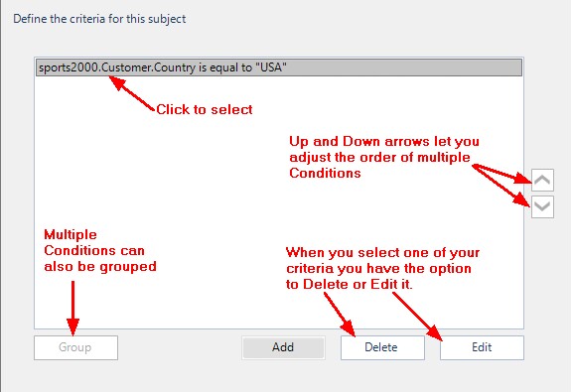Click the "Define the criteria for this subject" label
Screen dimensions: 572x392
click(x=99, y=19)
